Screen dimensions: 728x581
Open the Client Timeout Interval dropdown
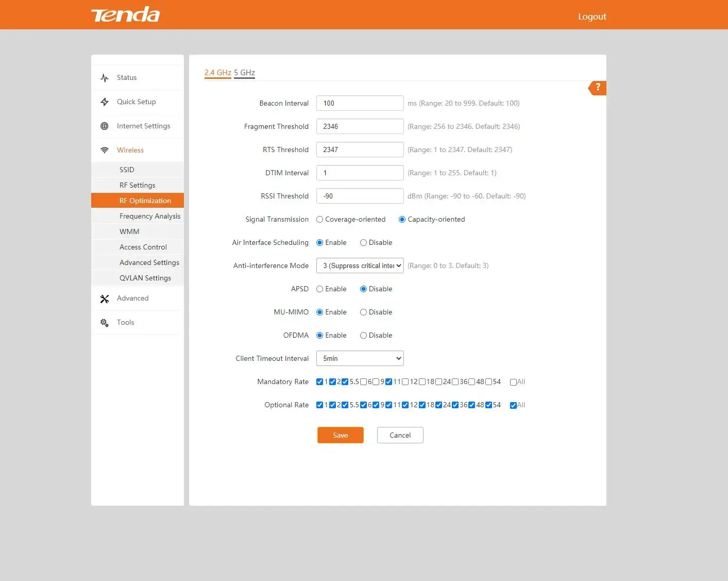pos(360,358)
